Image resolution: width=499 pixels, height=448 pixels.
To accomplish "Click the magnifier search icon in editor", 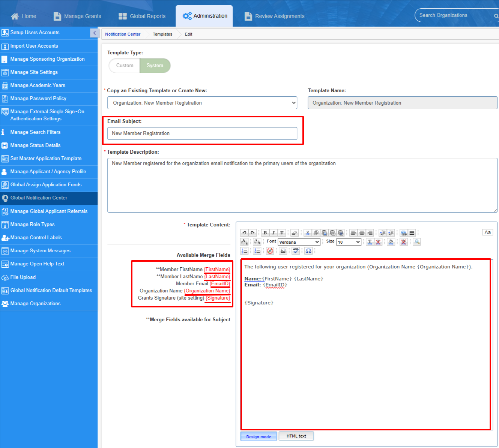I will click(417, 242).
